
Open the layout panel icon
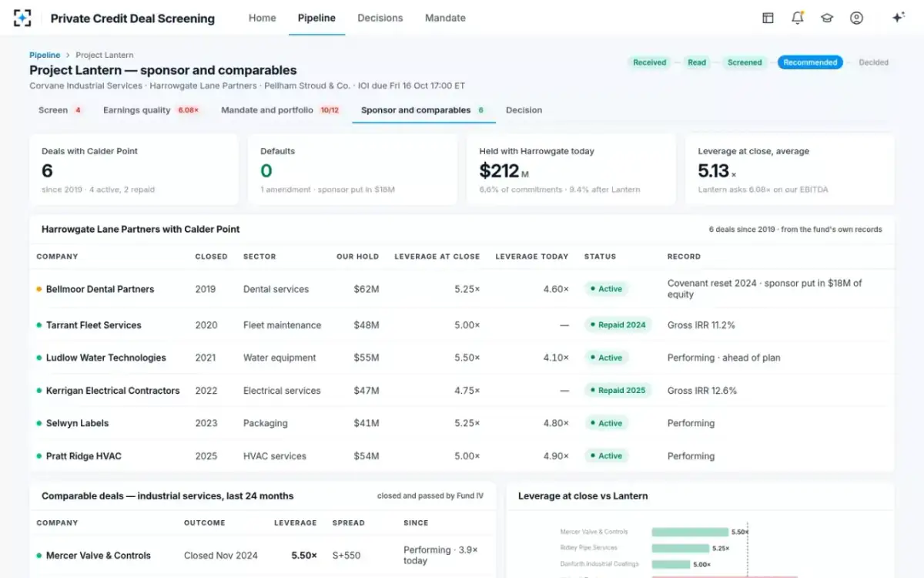point(768,18)
